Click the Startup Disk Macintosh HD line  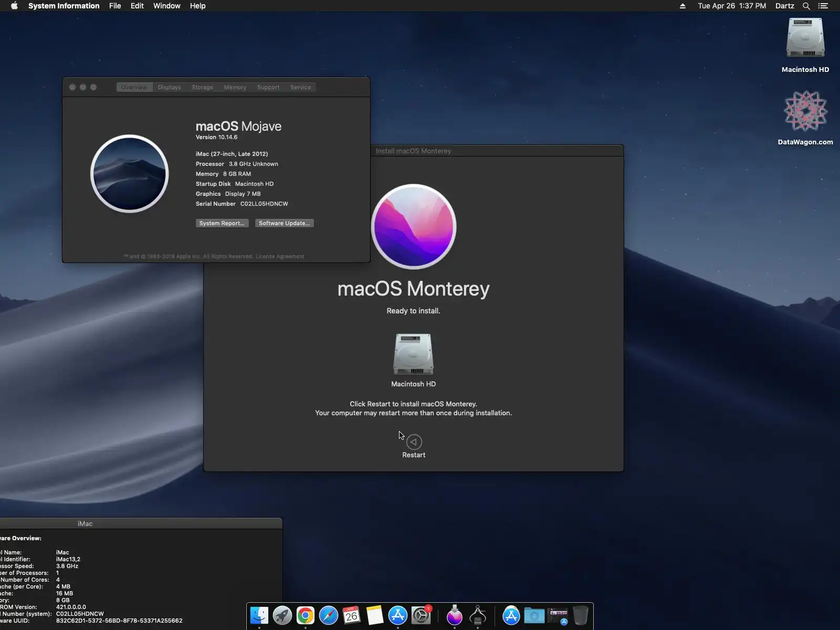(x=235, y=184)
